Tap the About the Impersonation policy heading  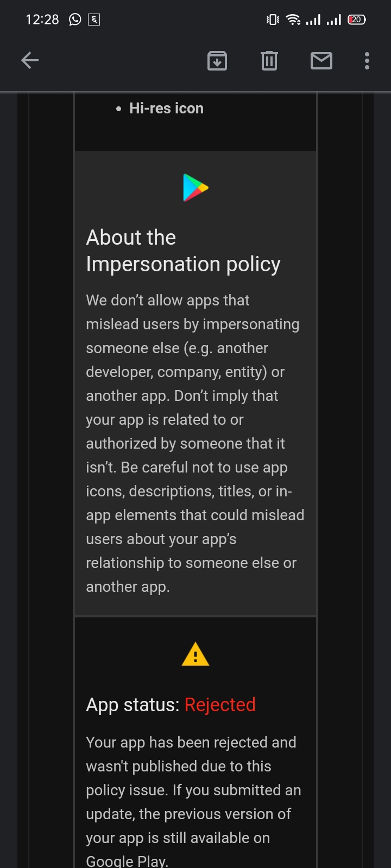(x=183, y=251)
